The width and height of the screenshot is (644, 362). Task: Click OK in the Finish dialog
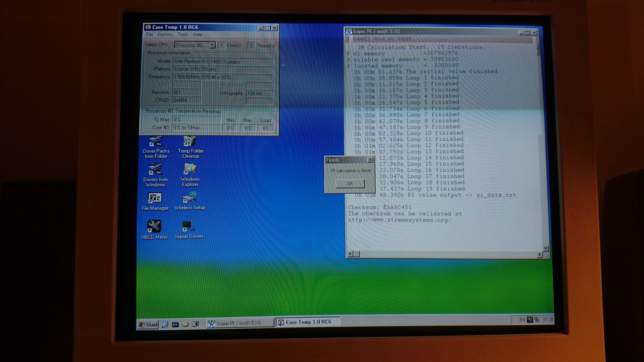(x=350, y=183)
